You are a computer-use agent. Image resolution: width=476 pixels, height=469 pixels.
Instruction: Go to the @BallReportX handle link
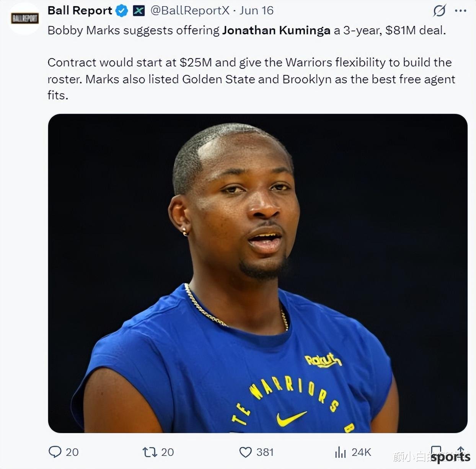190,11
